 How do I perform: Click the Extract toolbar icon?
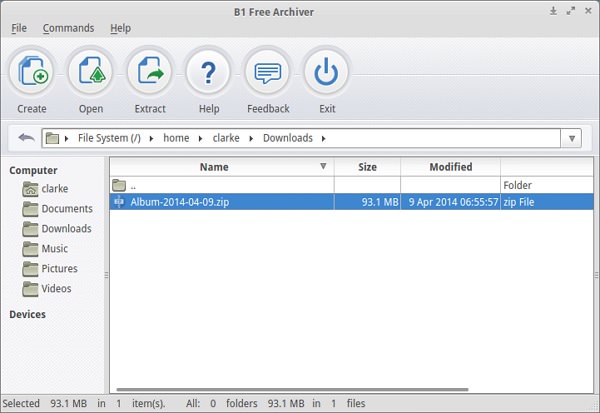coord(150,72)
